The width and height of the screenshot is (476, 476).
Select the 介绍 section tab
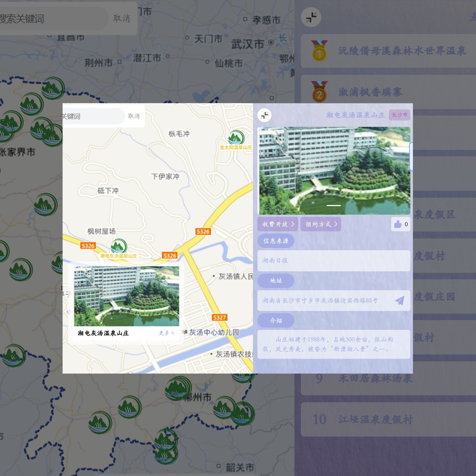point(276,320)
